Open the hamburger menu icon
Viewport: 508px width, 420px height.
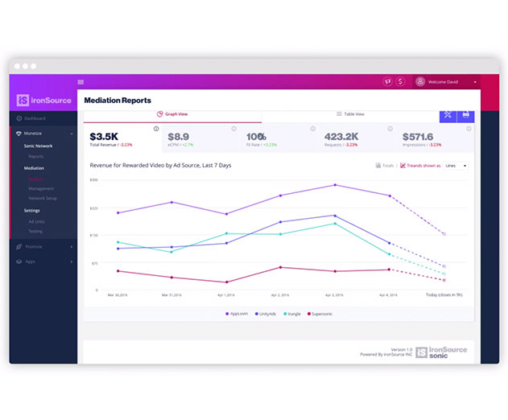tap(81, 82)
